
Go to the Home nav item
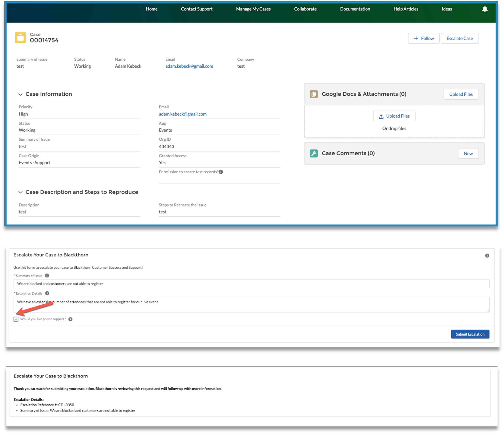click(x=151, y=9)
